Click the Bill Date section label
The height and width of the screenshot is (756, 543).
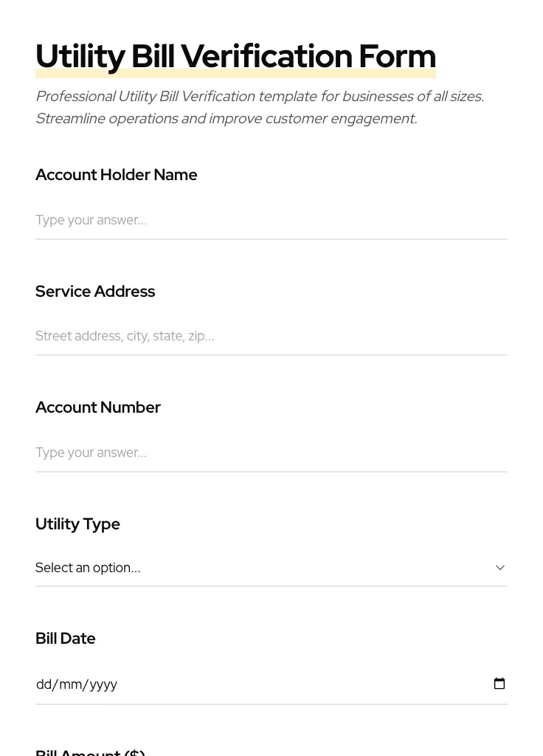pos(65,638)
